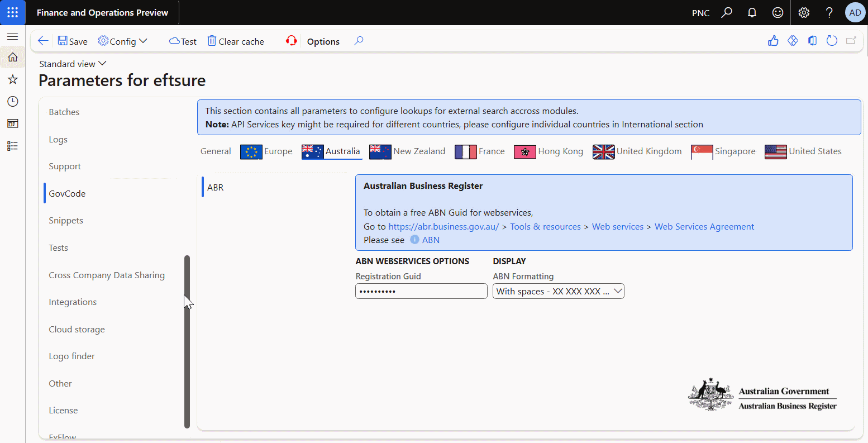Select the GovCode section
Image resolution: width=868 pixels, height=443 pixels.
tap(67, 194)
